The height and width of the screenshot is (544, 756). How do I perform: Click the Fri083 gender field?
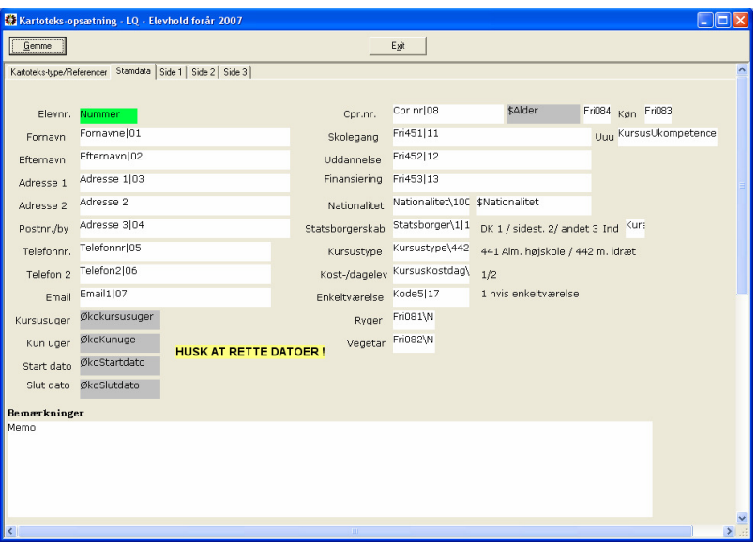[658, 113]
